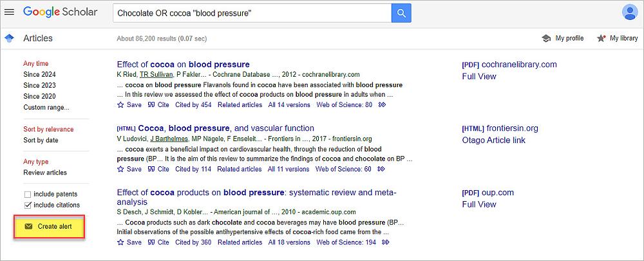Open Custom range date filter
This screenshot has height=261, width=644.
46,107
